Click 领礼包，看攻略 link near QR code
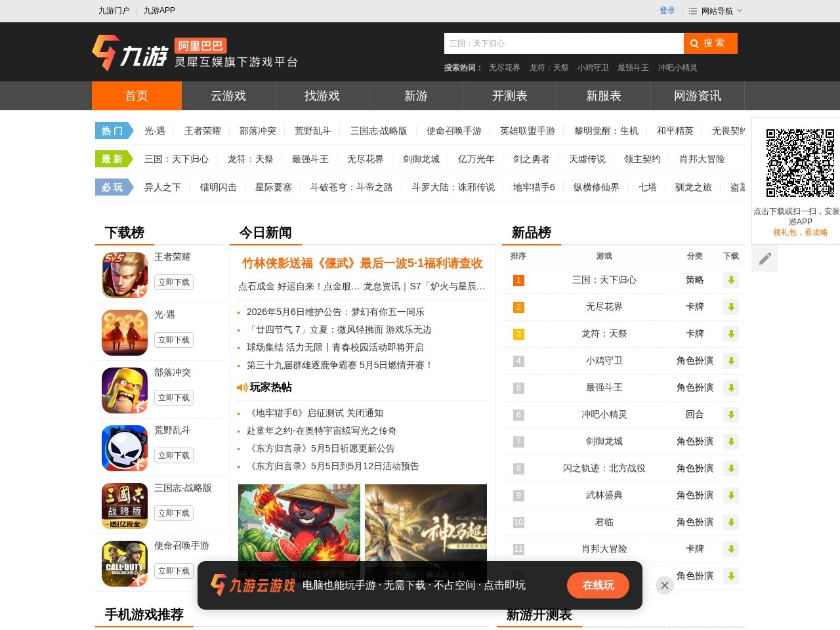 click(x=800, y=232)
